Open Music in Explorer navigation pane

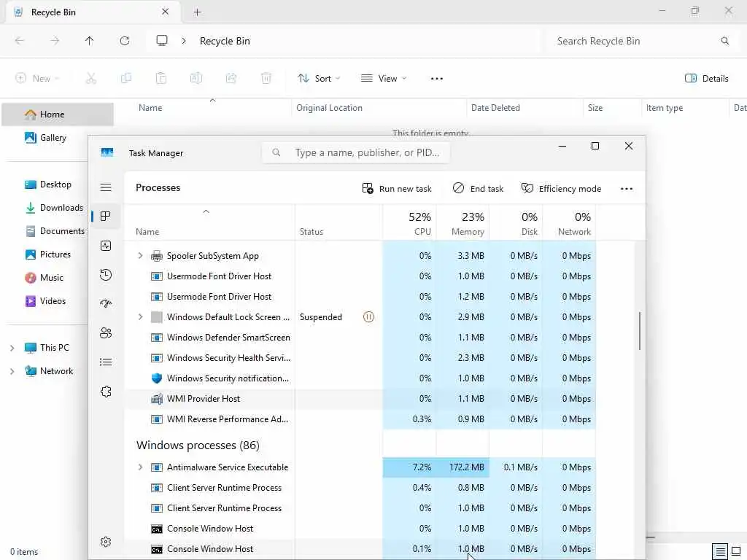point(44,278)
